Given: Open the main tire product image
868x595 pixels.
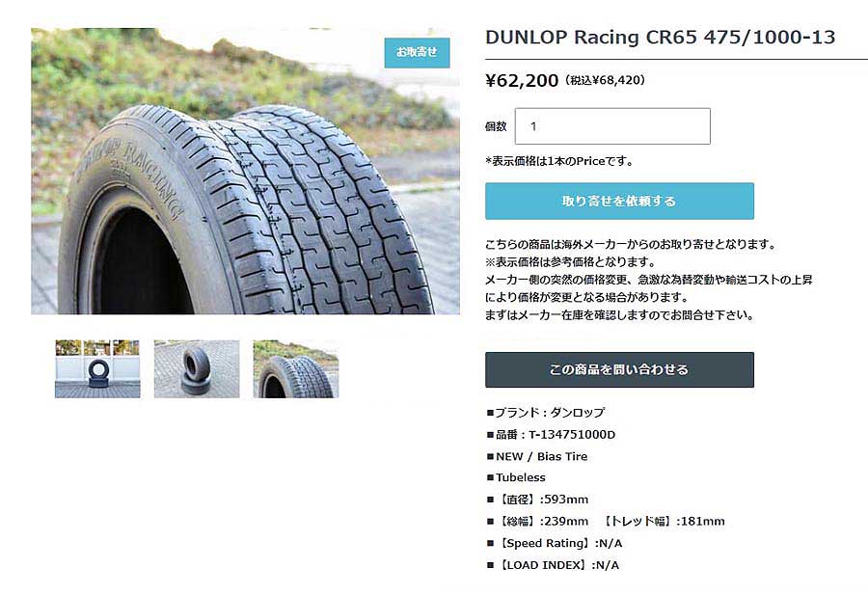Looking at the screenshot, I should (245, 171).
